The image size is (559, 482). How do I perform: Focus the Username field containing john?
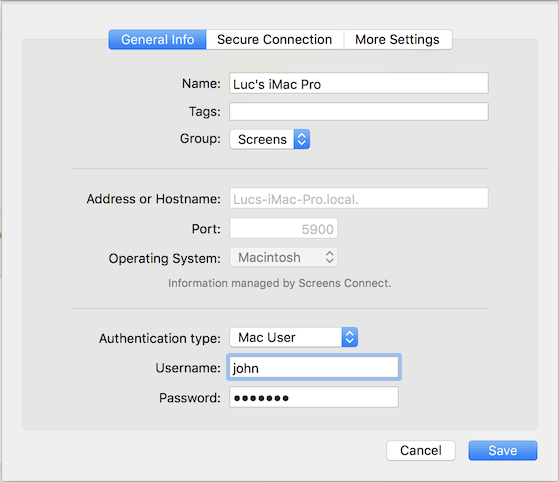[314, 367]
